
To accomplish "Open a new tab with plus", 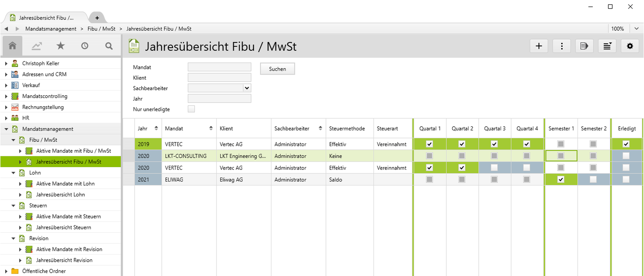I will [x=97, y=18].
